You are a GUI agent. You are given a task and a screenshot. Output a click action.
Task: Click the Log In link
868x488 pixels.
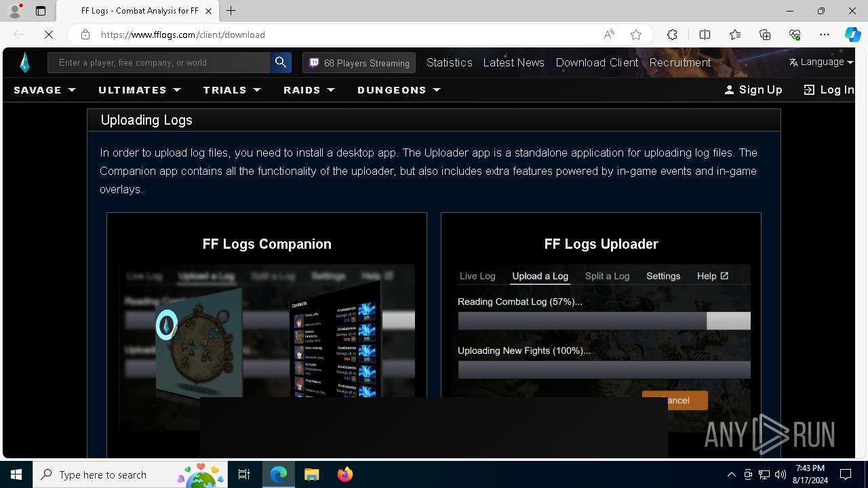tap(829, 89)
